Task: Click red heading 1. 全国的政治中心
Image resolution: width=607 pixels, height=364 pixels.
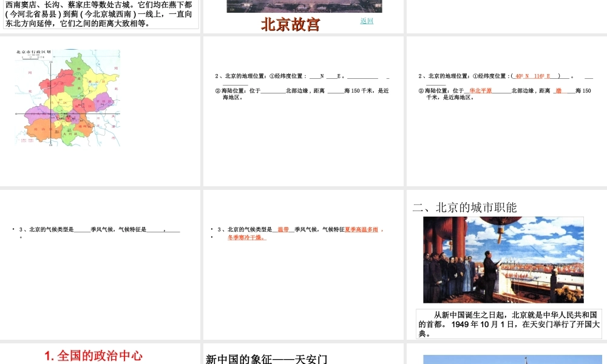Action: (93, 356)
